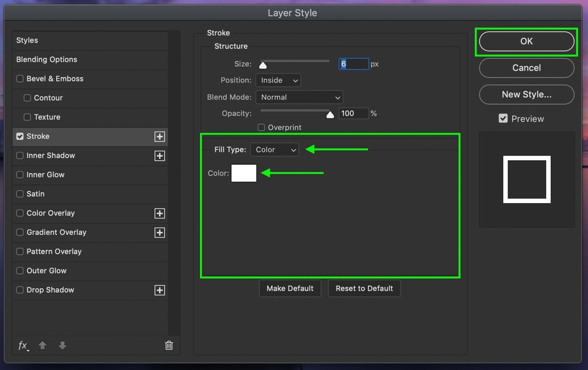Viewport: 588px width, 370px height.
Task: Switch to the Satin effect settings
Action: pyautogui.click(x=35, y=194)
